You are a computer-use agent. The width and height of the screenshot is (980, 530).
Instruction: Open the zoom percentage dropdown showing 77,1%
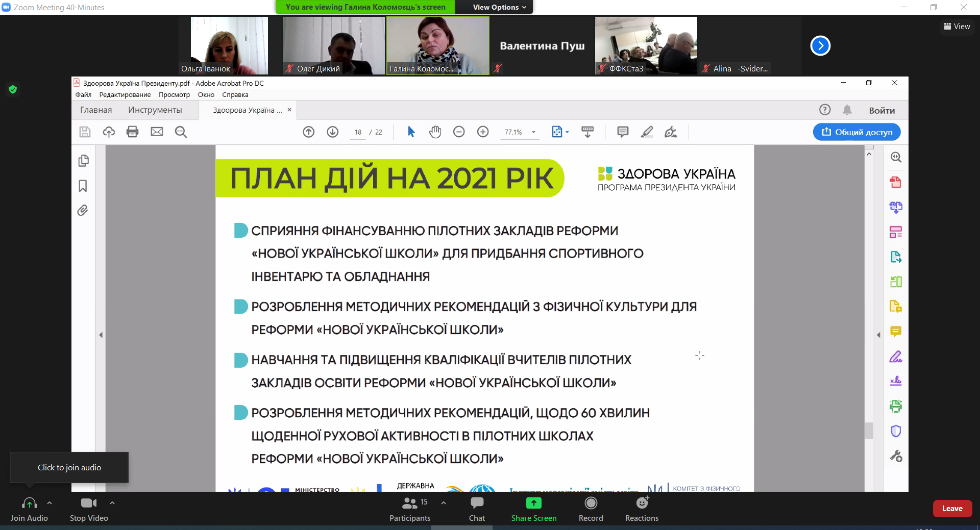pos(533,132)
